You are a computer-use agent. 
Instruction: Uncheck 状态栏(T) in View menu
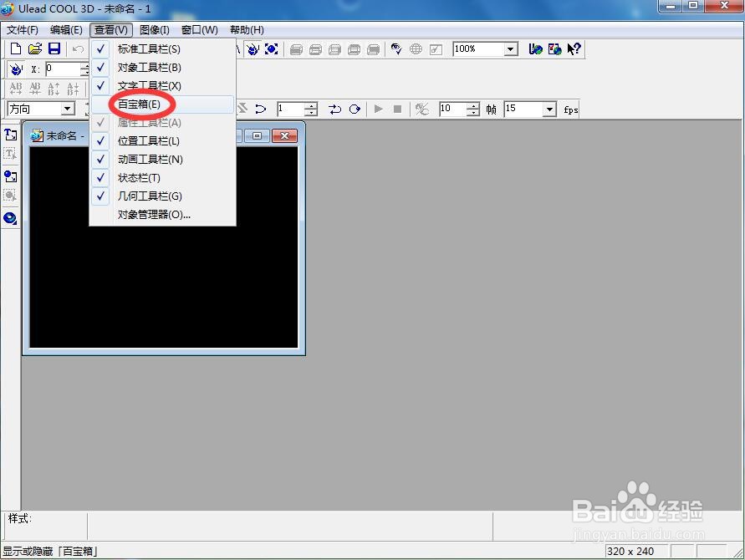(x=162, y=178)
